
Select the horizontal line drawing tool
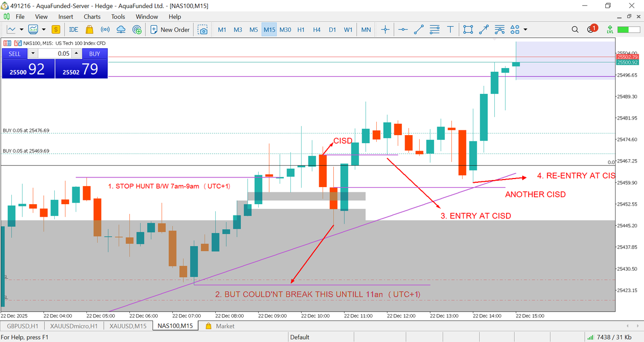click(x=403, y=29)
